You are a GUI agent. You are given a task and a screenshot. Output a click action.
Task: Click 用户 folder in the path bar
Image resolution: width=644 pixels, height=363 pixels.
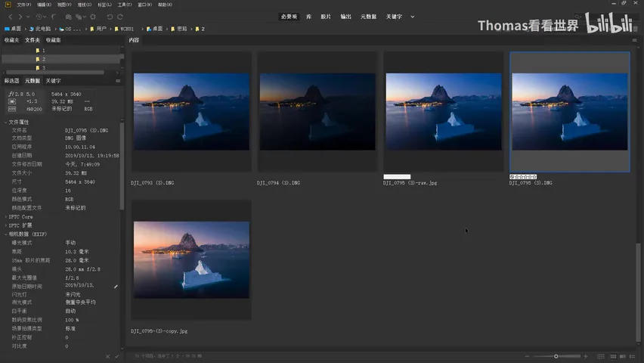(x=98, y=29)
